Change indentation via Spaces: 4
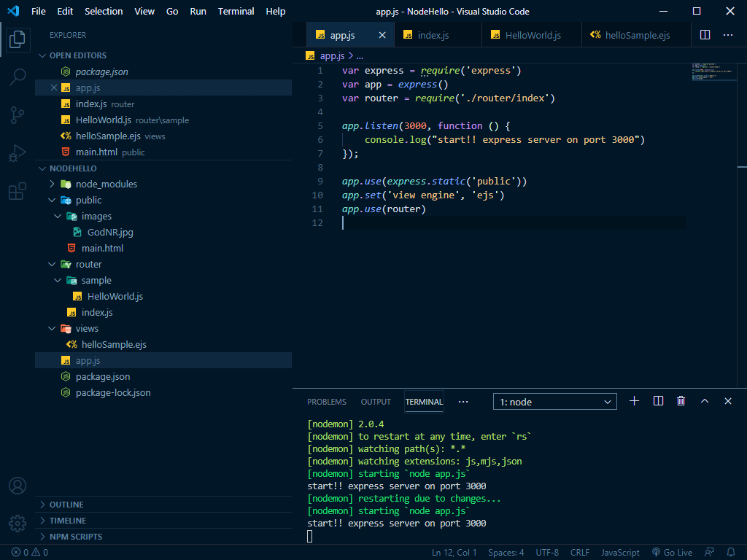Viewport: 747px width, 560px height. point(506,553)
